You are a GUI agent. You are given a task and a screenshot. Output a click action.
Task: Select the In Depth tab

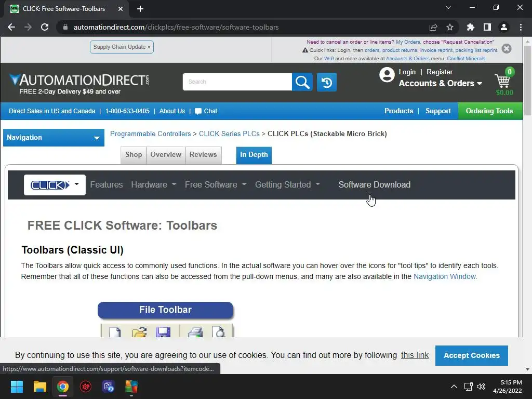(x=254, y=155)
